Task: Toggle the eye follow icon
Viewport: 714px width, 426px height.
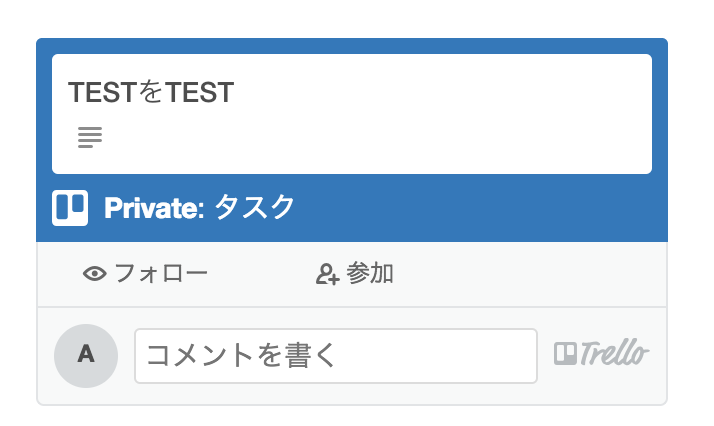Action: pos(95,274)
